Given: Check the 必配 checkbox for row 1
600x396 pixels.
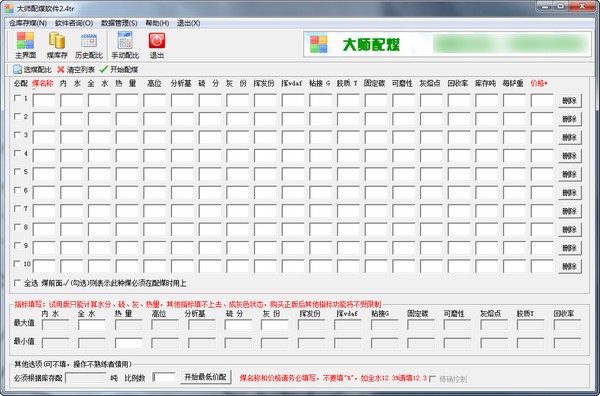Looking at the screenshot, I should click(17, 98).
